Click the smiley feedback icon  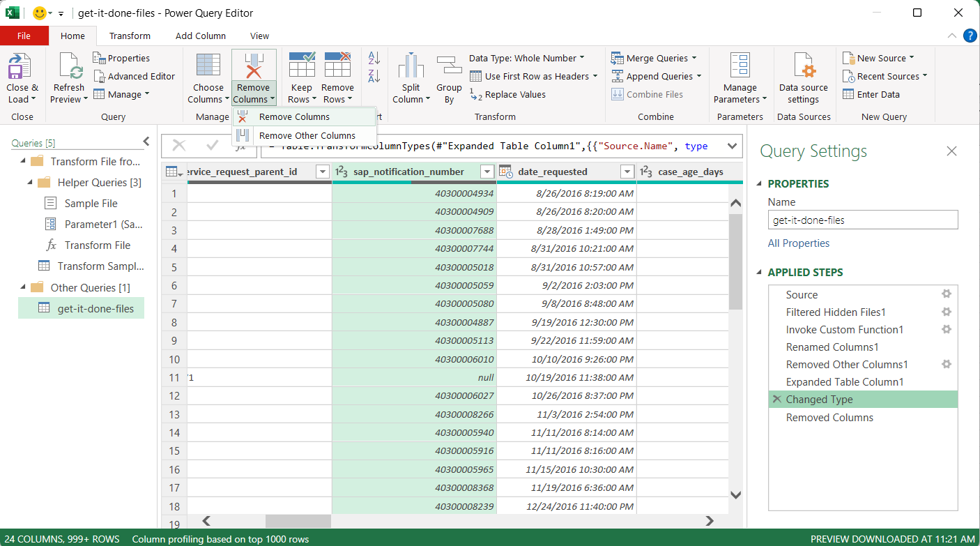coord(40,13)
